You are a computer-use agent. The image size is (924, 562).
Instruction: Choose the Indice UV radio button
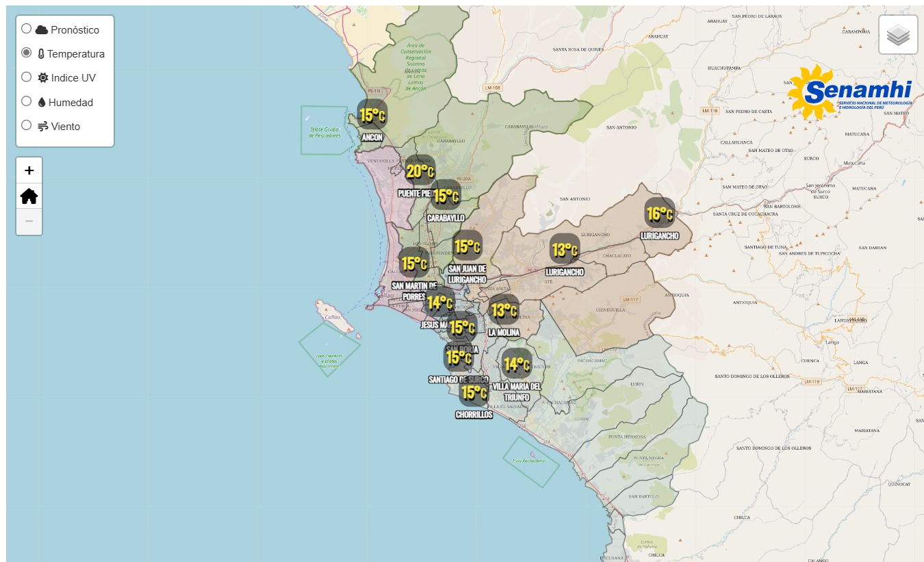(26, 77)
